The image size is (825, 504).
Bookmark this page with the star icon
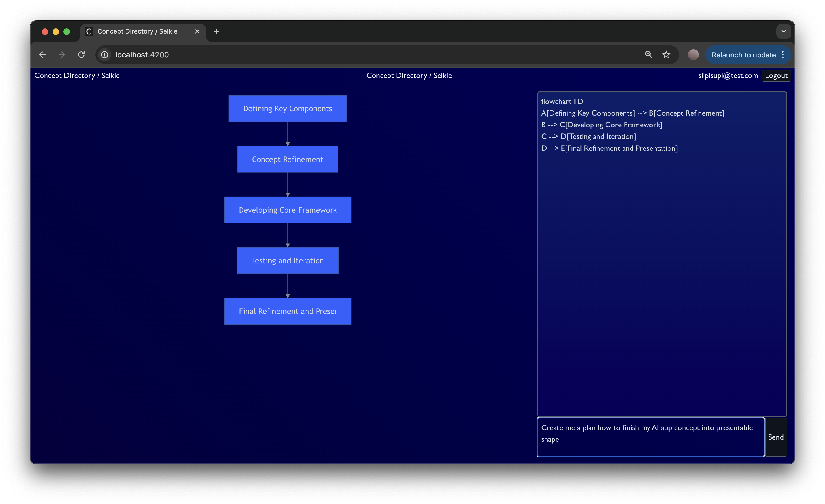click(x=666, y=55)
